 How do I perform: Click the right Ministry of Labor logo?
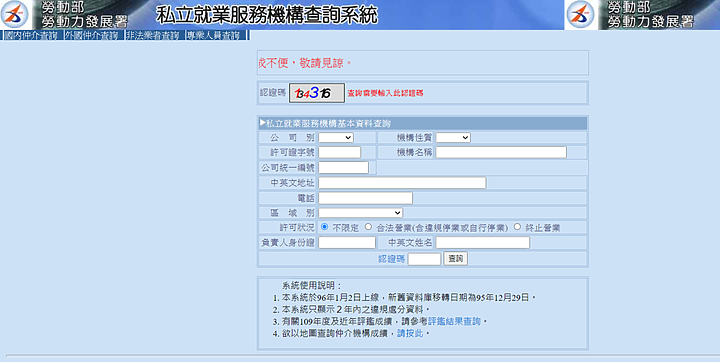581,15
